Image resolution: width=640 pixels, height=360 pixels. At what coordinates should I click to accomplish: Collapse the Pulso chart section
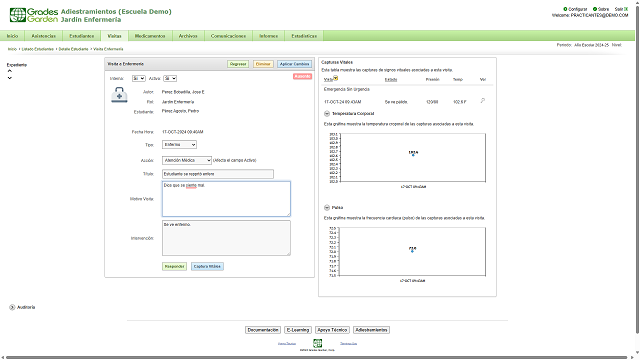[327, 207]
